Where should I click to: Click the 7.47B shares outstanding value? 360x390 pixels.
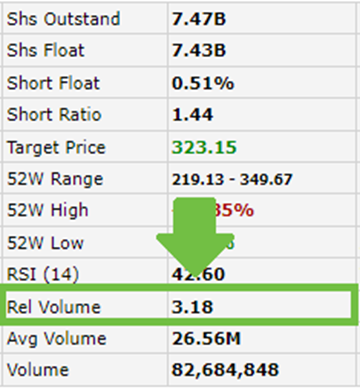coord(199,19)
